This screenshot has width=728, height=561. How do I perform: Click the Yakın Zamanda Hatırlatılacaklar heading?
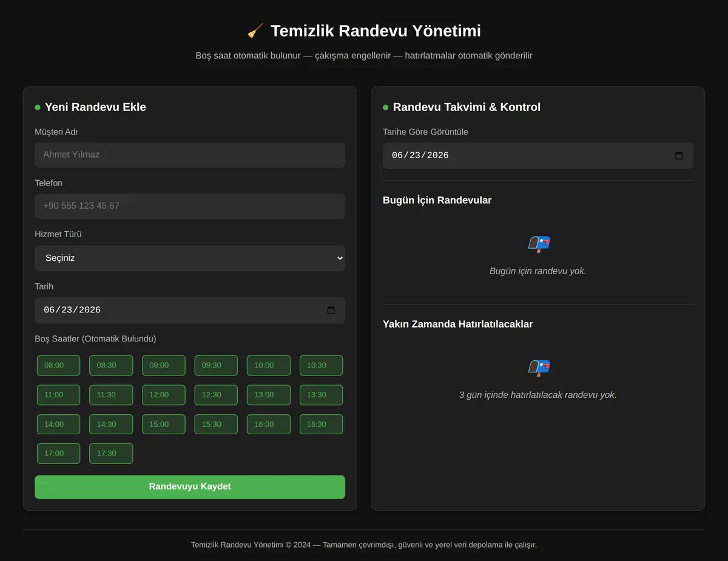458,324
